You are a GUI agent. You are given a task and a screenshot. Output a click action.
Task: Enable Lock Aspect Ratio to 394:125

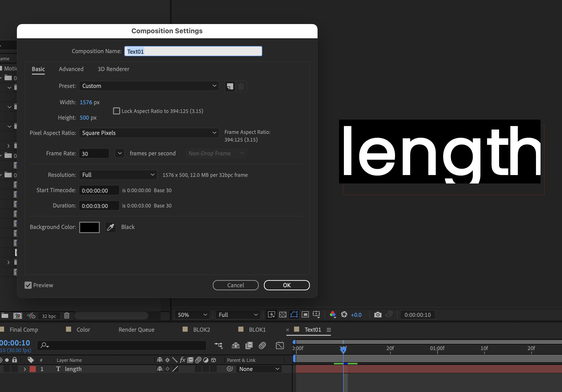click(x=117, y=111)
